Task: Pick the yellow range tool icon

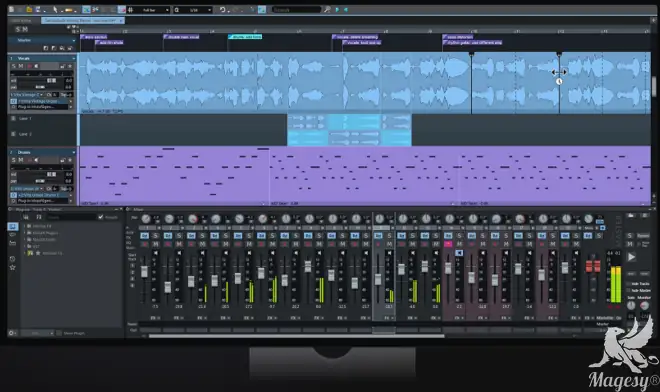Action: 69,10
